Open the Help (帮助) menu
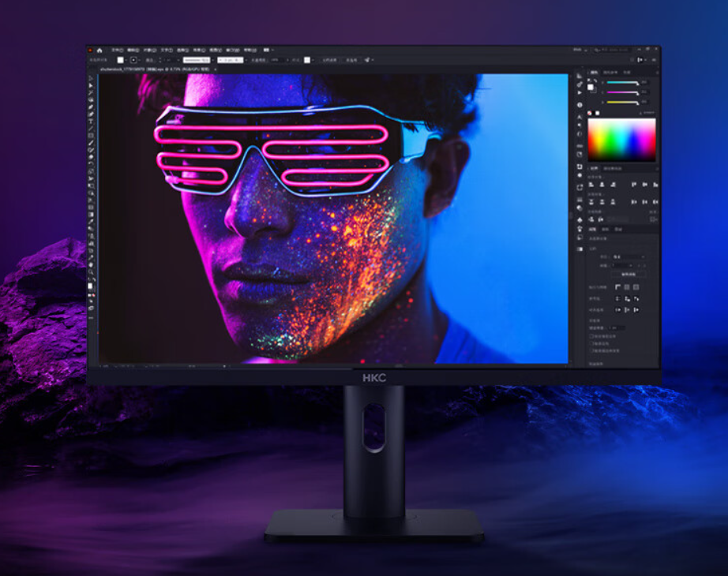 [250, 50]
